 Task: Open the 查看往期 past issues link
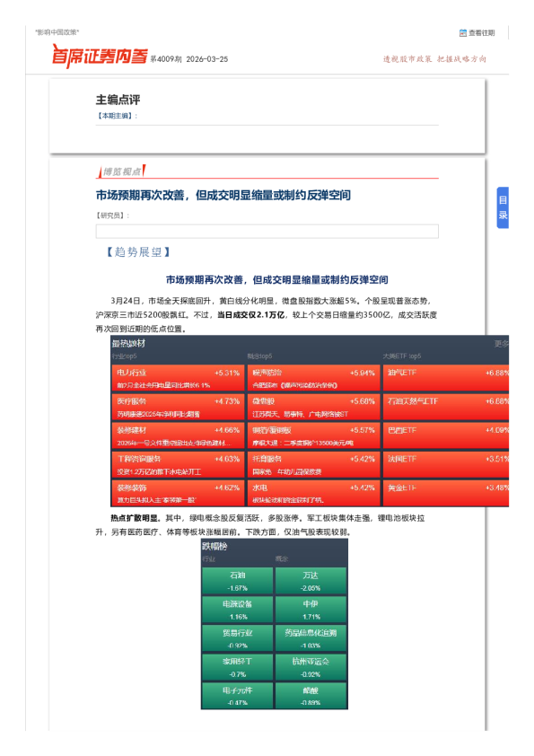[x=481, y=33]
